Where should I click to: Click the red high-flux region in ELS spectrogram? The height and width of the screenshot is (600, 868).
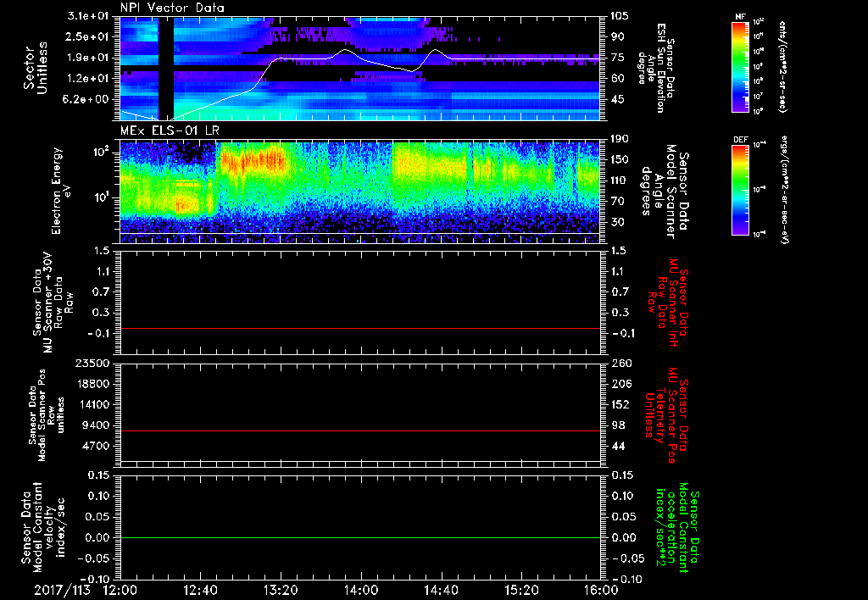tap(253, 162)
